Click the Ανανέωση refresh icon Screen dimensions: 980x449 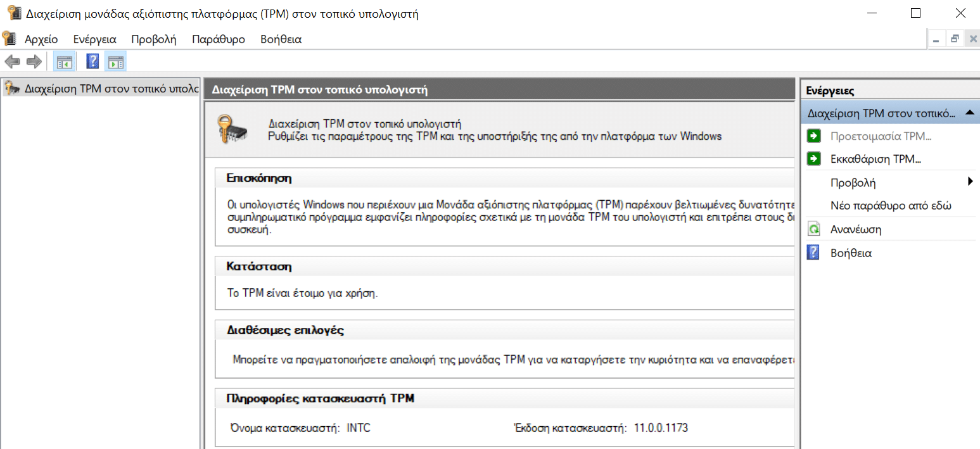813,229
